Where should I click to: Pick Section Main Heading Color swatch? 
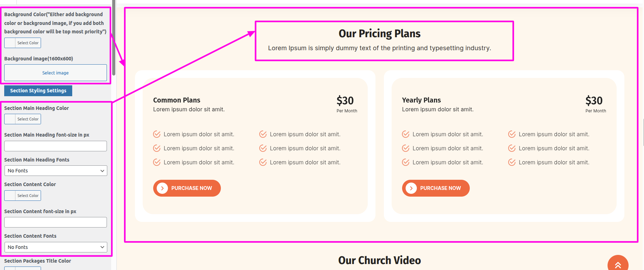(x=10, y=119)
